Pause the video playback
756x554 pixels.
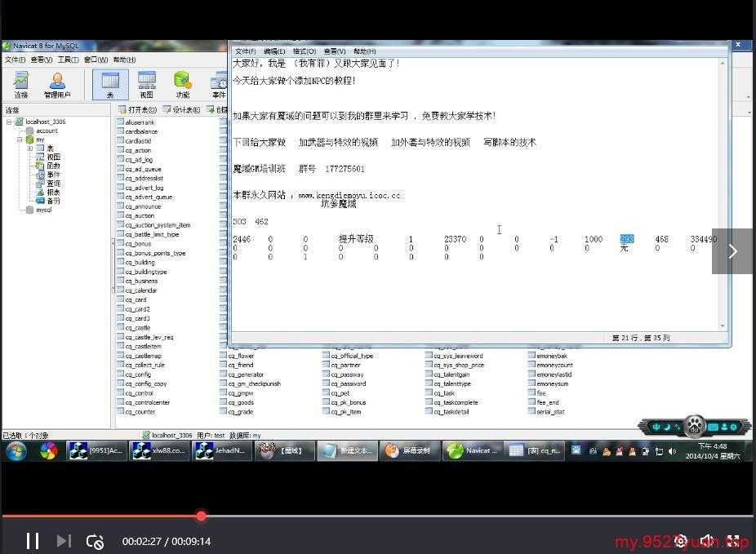click(33, 541)
